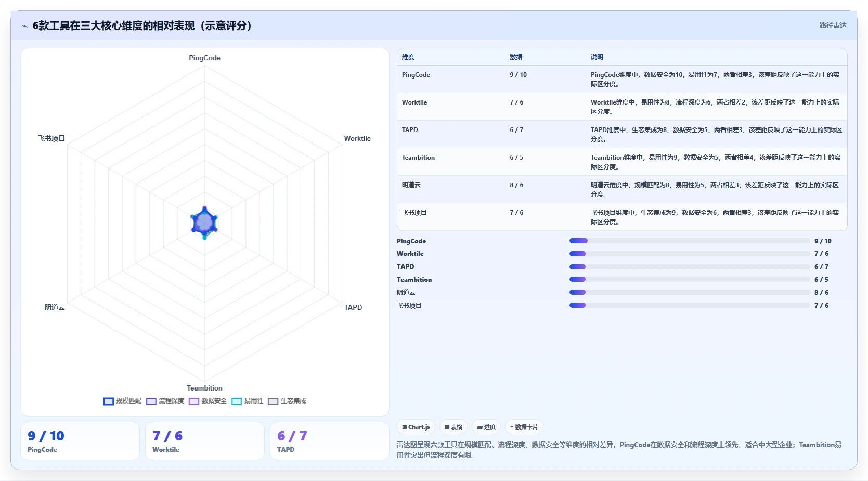Select the 数据卡片 chip
Viewport: 868px width, 481px height.
point(524,427)
